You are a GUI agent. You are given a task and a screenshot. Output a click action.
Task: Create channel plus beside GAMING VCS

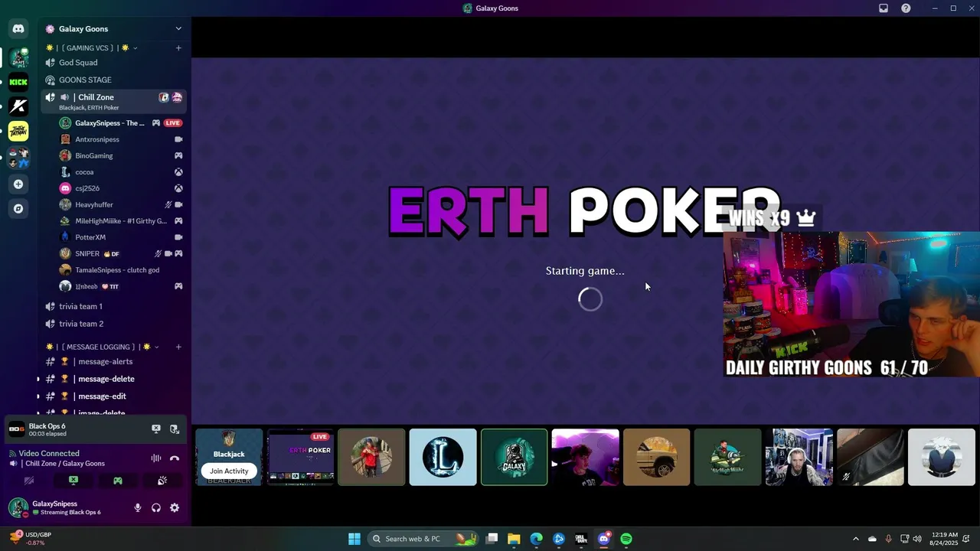178,48
